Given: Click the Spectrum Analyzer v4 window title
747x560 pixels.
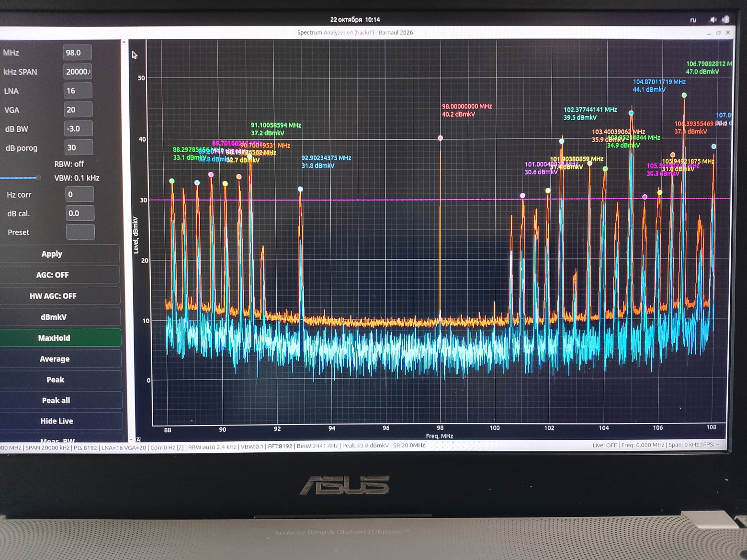Looking at the screenshot, I should click(355, 33).
